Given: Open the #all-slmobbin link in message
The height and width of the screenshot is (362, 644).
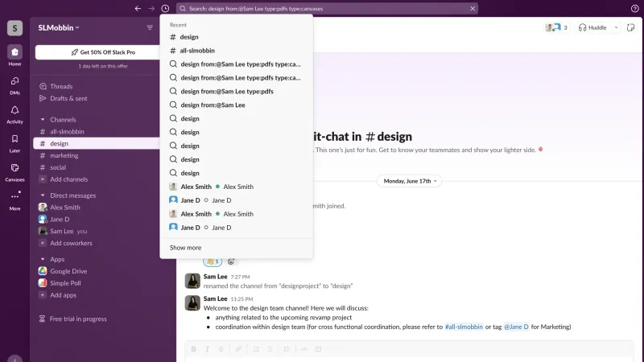Looking at the screenshot, I should (x=464, y=327).
